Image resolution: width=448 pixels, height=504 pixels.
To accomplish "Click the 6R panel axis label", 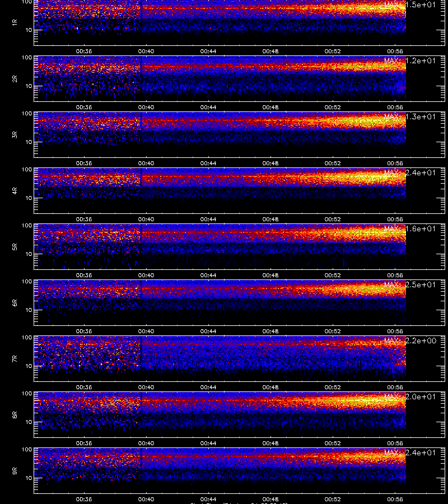I will click(x=15, y=302).
